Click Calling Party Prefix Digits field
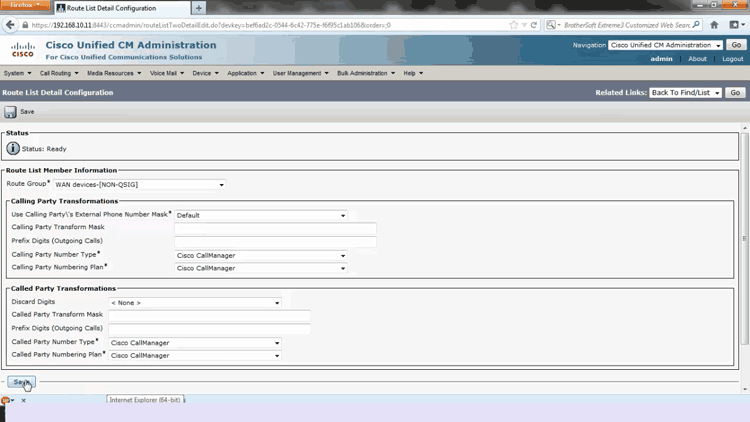Screen dimensions: 750x422 click(x=275, y=242)
